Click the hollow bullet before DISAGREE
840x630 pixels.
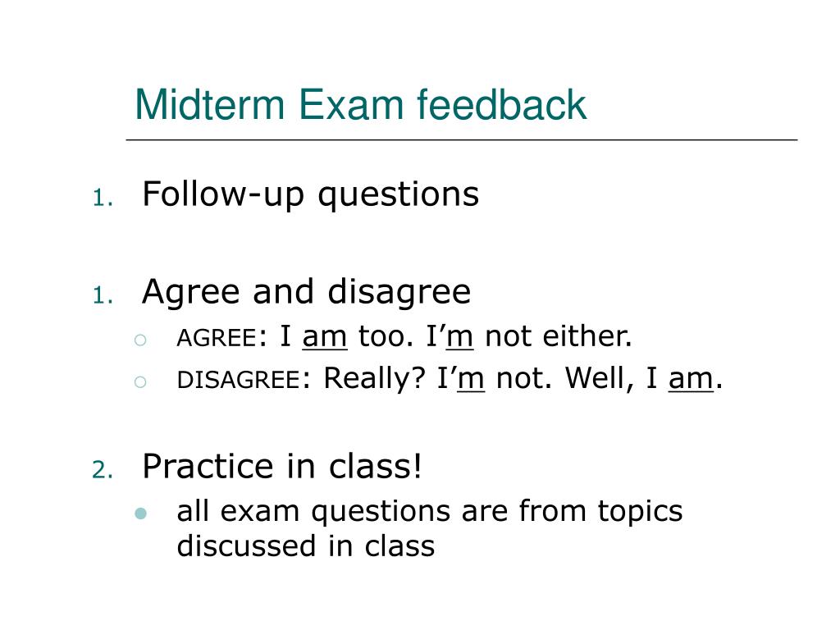(x=140, y=381)
